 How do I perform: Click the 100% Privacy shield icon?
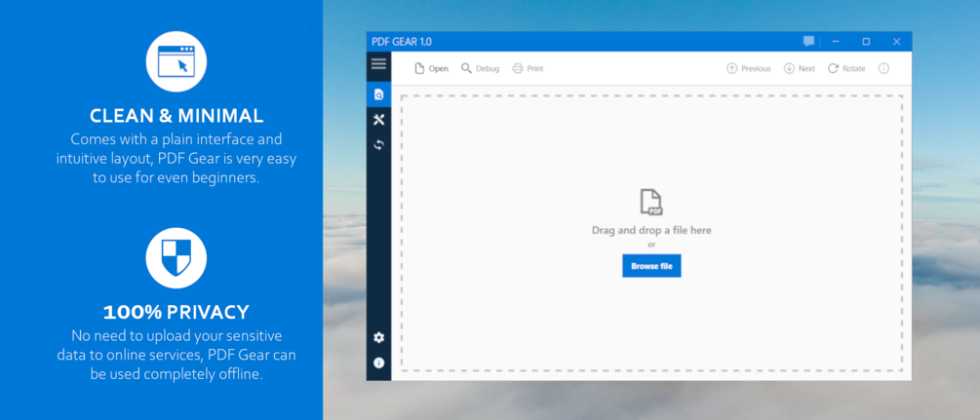point(176,257)
